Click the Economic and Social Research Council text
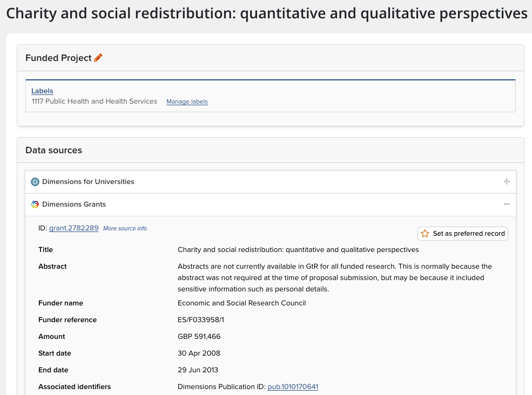 point(241,303)
